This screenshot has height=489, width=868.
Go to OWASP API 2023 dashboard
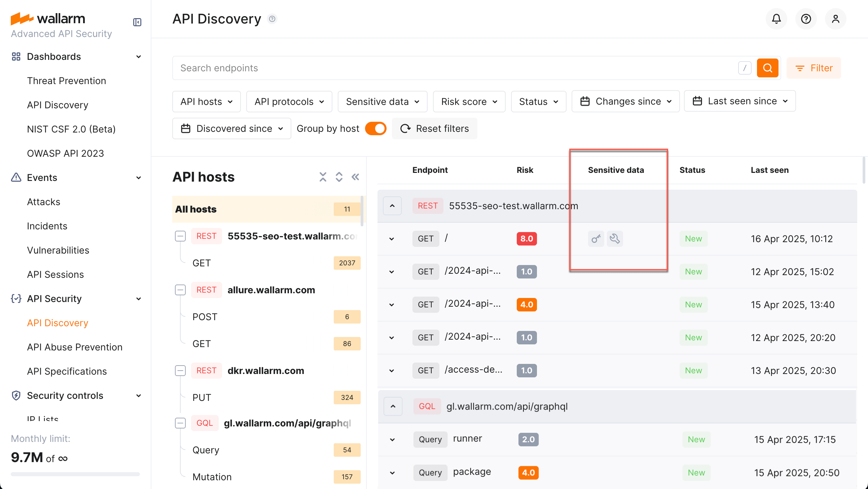[65, 153]
